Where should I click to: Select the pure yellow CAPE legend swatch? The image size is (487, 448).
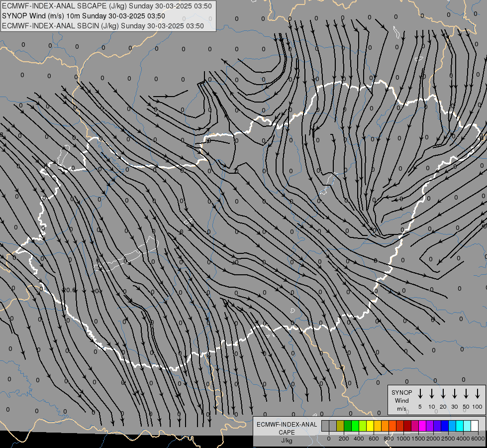point(370,426)
